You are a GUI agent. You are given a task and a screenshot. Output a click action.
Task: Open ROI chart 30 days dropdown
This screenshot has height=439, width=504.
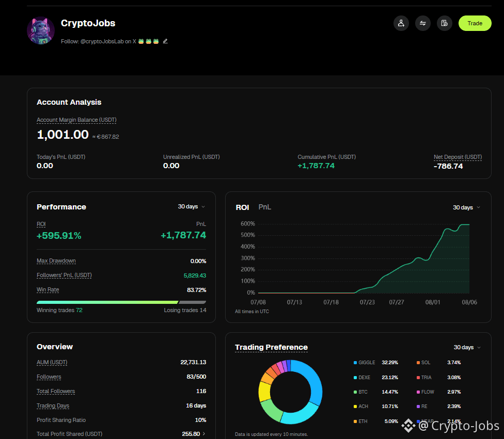(x=466, y=207)
